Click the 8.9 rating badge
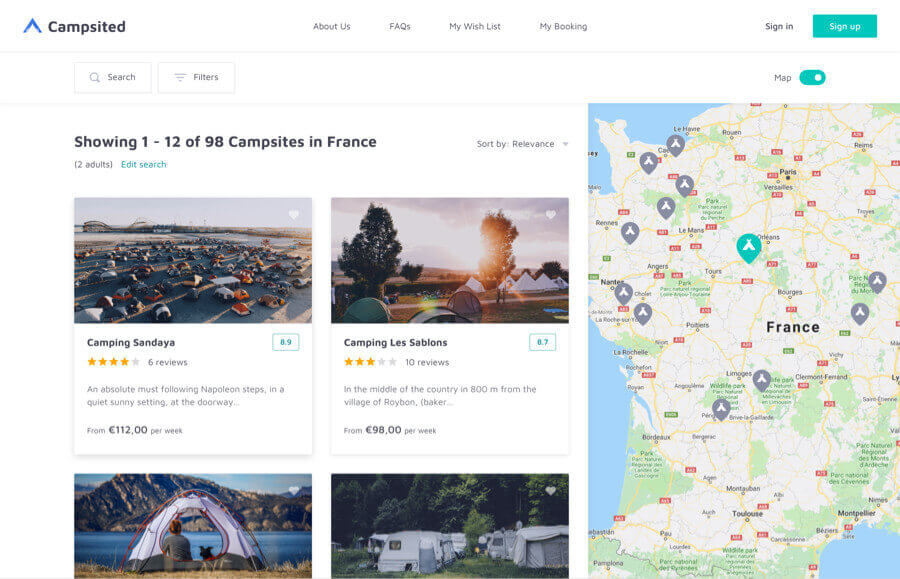The image size is (900, 579). (285, 342)
